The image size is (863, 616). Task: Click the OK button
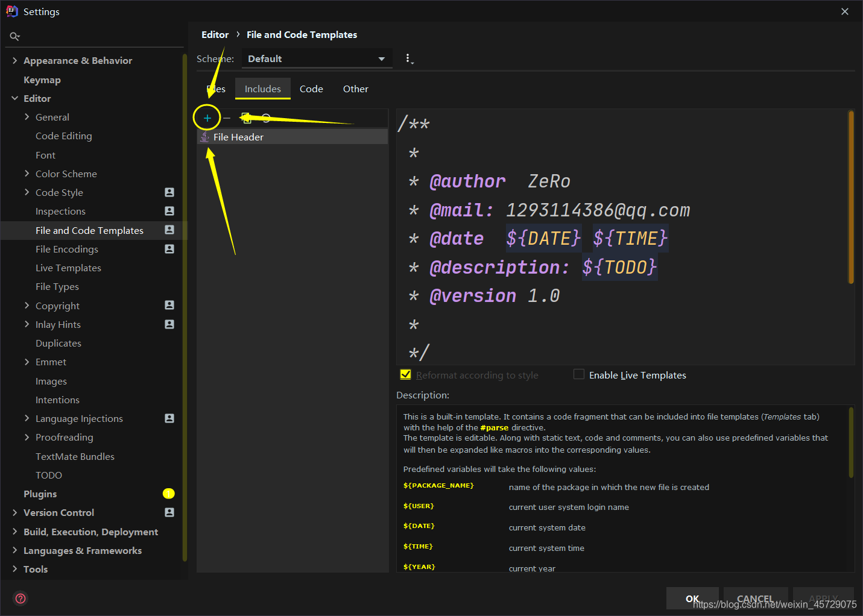coord(692,599)
